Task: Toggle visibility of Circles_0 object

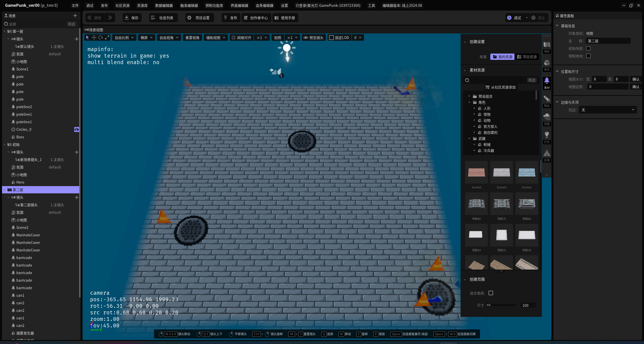Action: (x=76, y=130)
